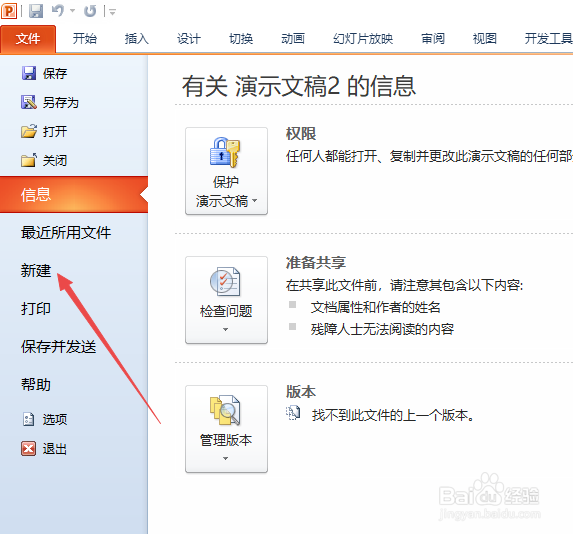Click the text 文档属性和作者的姓名
This screenshot has width=573, height=534.
coord(375,307)
